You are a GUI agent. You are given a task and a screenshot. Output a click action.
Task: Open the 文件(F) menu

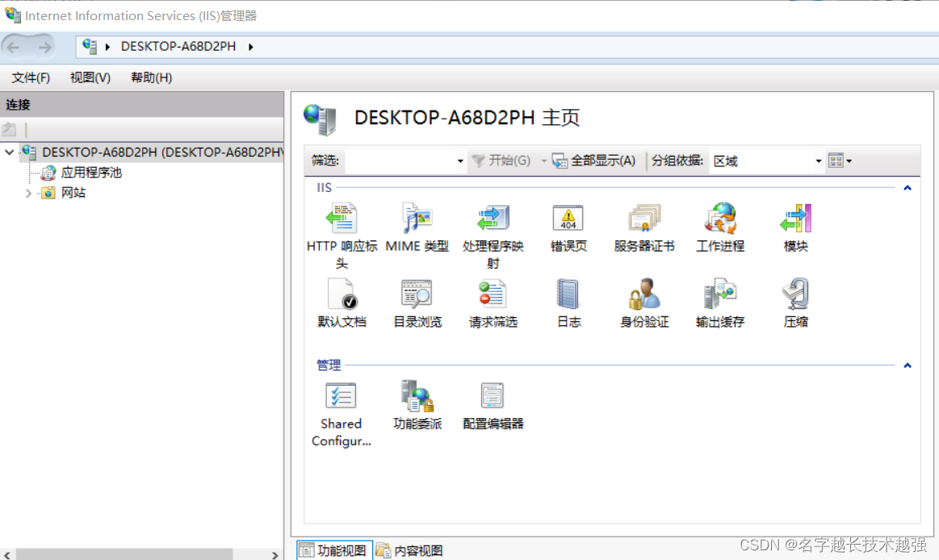coord(31,77)
